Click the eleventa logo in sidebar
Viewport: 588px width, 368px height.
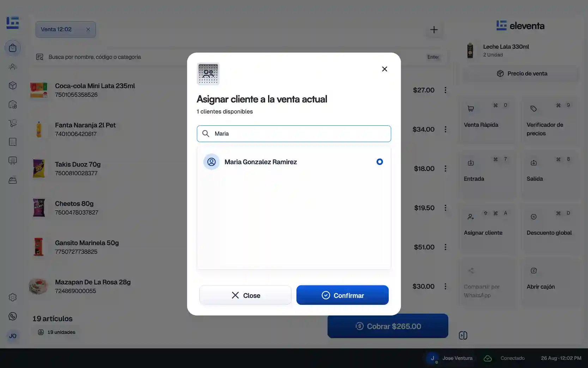coord(13,23)
